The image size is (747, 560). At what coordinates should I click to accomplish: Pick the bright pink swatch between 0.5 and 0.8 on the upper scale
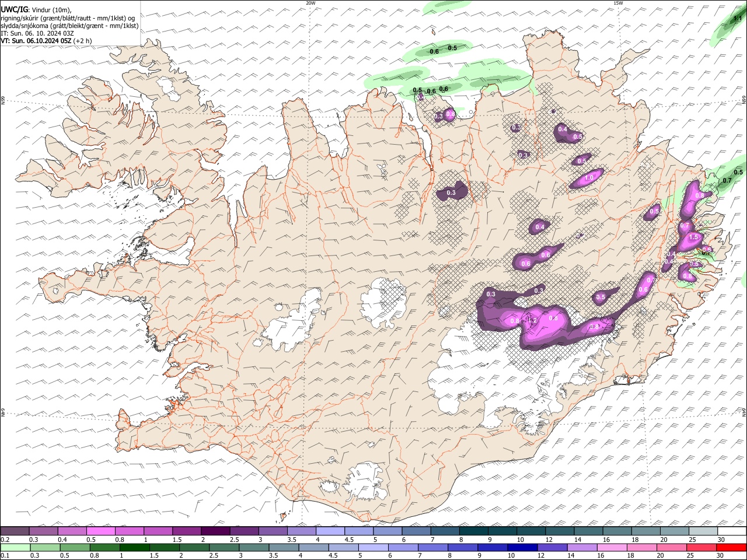[x=100, y=531]
